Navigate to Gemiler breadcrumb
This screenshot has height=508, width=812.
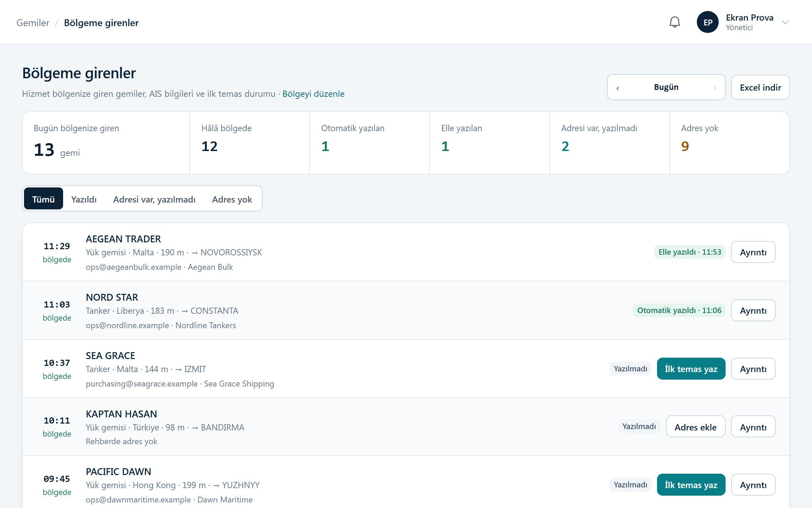(33, 23)
